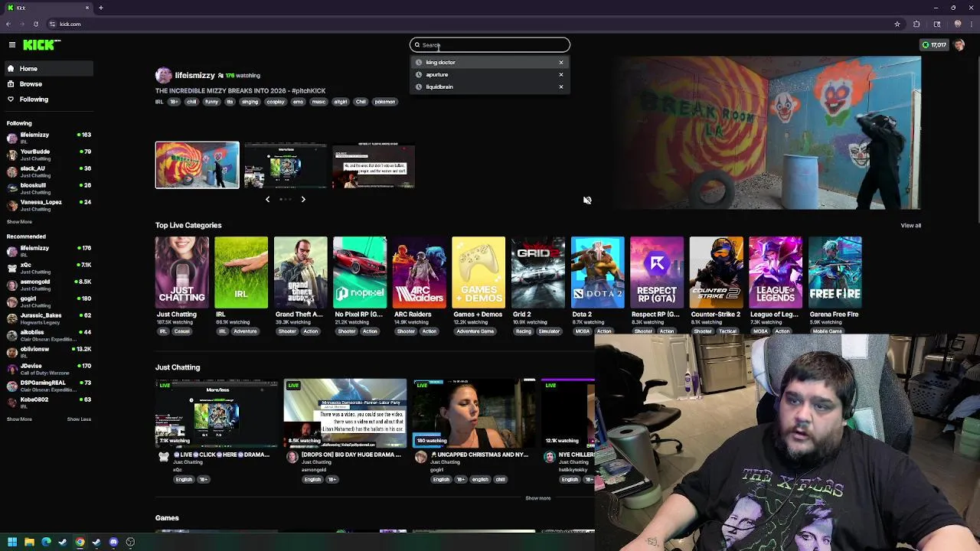Viewport: 980px width, 551px height.
Task: Select third featured carousel thumbnail
Action: point(374,165)
